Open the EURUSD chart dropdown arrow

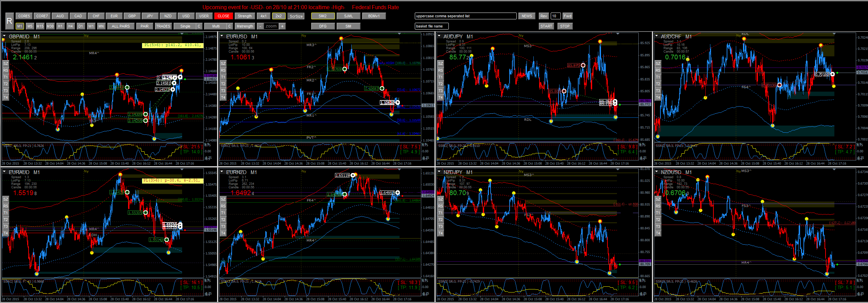[x=222, y=36]
